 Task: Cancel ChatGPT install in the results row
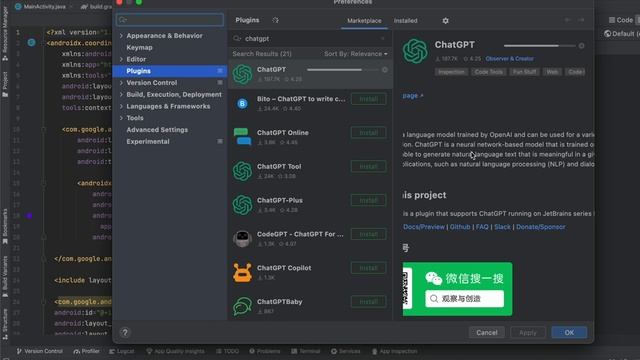click(x=384, y=70)
